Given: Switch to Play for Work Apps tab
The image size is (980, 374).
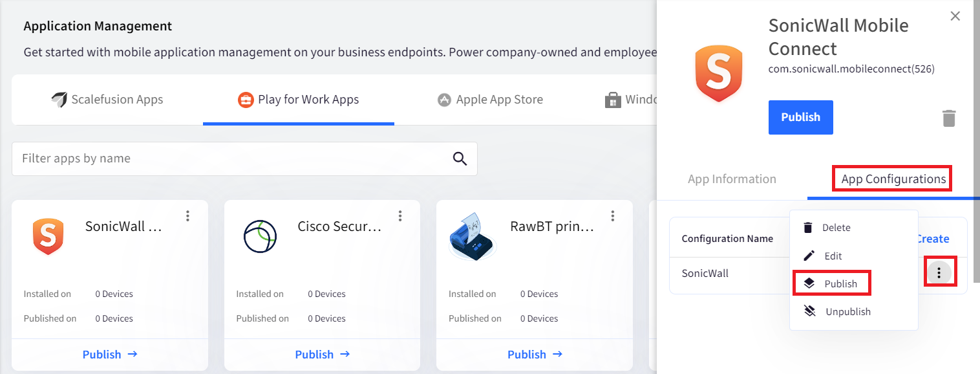Looking at the screenshot, I should tap(299, 100).
